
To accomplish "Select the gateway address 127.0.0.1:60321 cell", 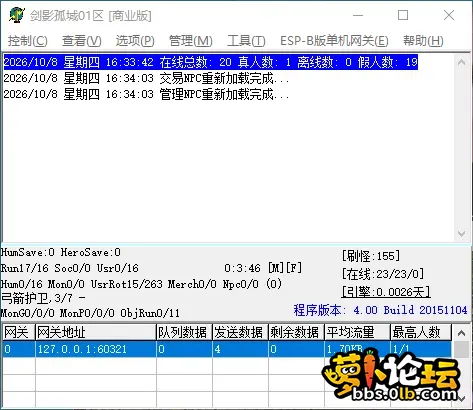I will [x=96, y=349].
